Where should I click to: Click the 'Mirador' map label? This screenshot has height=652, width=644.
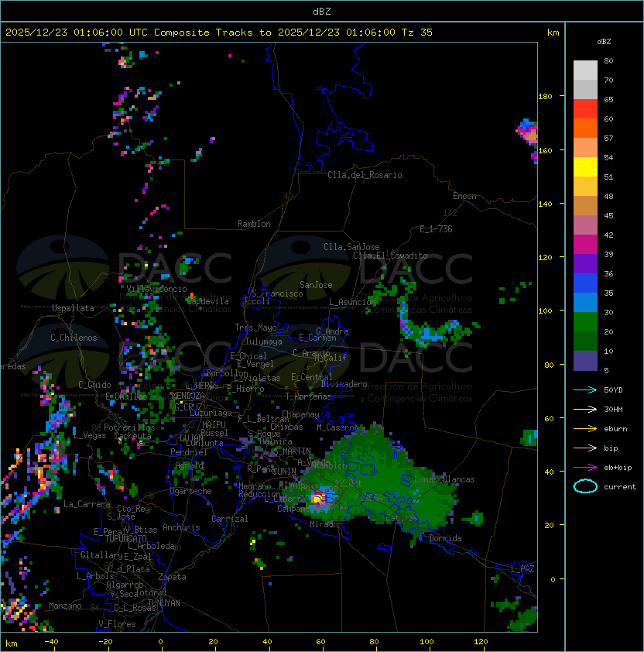point(327,525)
